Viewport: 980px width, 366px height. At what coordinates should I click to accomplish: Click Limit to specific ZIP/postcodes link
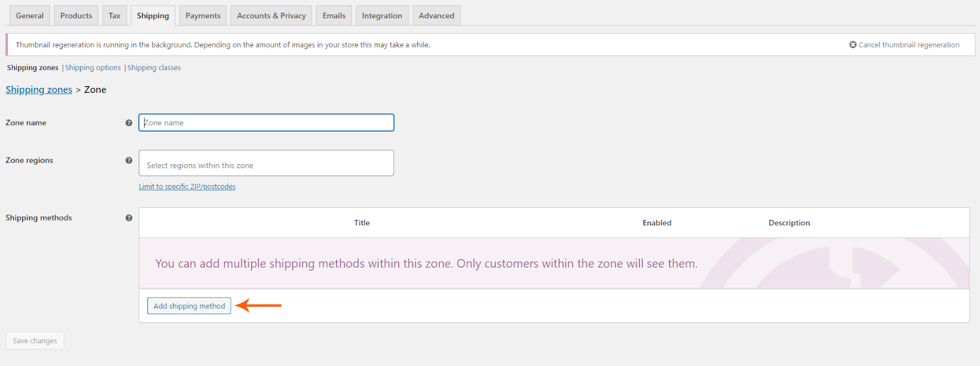(x=187, y=186)
